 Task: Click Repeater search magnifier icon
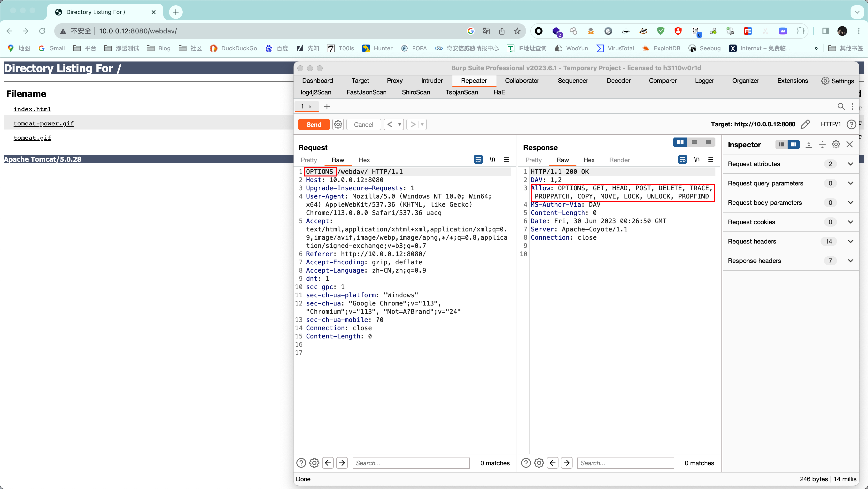[841, 107]
